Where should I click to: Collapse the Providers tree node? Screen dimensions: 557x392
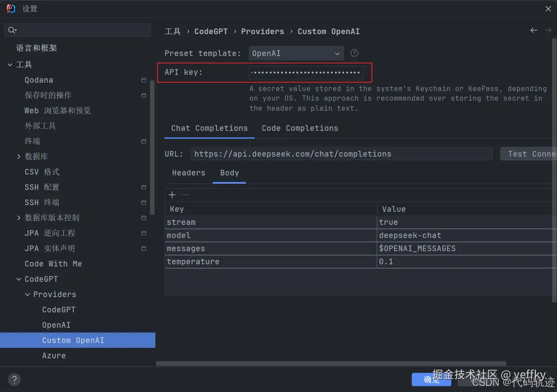[28, 294]
